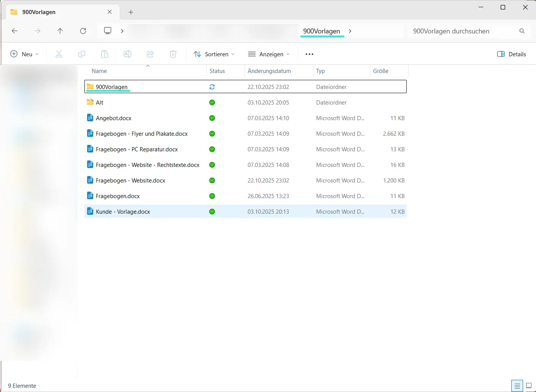
Task: Switch to large thumbnails view
Action: click(528, 386)
